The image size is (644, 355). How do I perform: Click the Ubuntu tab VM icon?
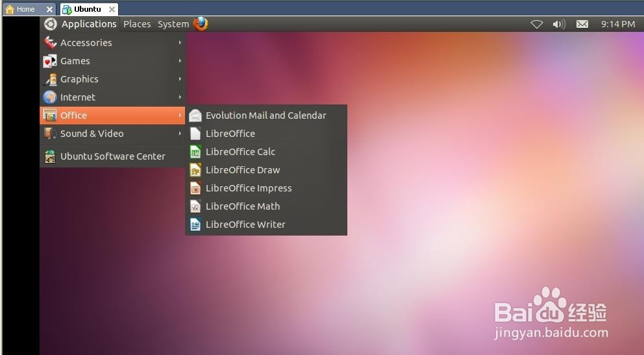click(67, 9)
